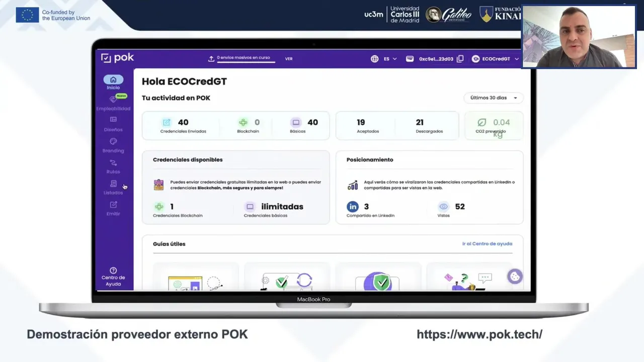Open the second guide thumbnail with circular arrows

287,277
